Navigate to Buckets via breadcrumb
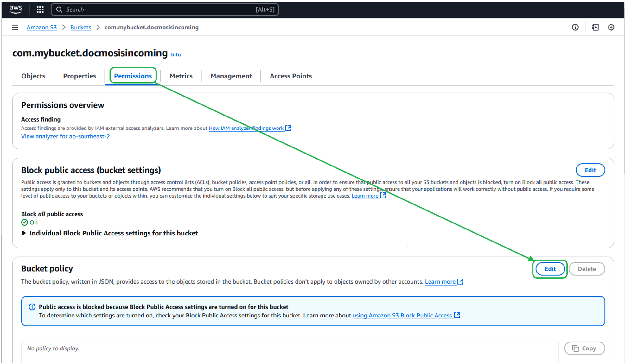Image resolution: width=625 pixels, height=364 pixels. coord(80,27)
